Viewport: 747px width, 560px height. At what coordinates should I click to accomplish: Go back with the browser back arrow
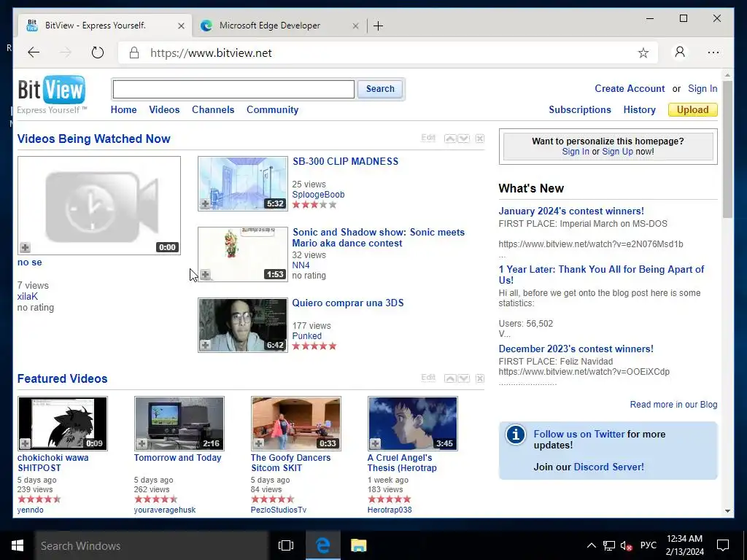[34, 52]
